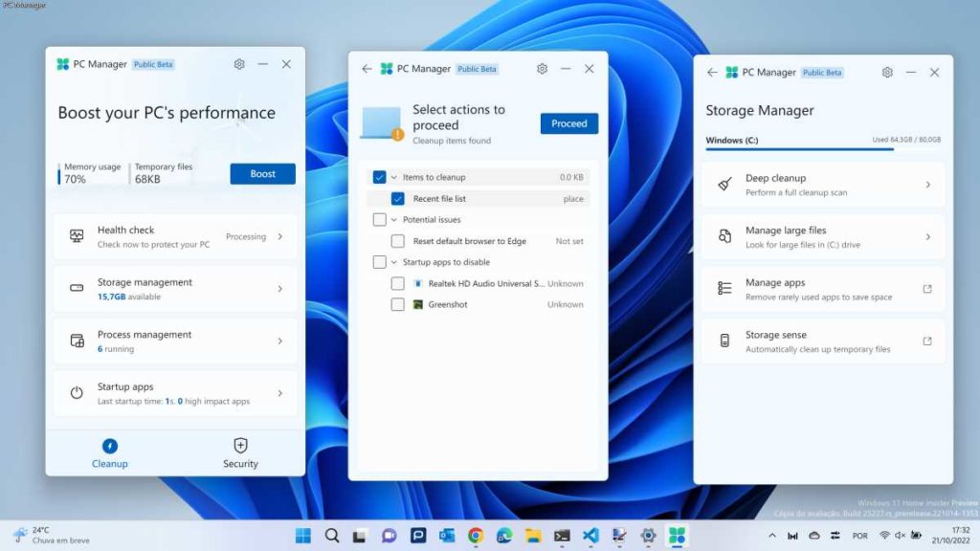The height and width of the screenshot is (551, 980).
Task: Open Startup apps chevron arrow
Action: [x=280, y=393]
